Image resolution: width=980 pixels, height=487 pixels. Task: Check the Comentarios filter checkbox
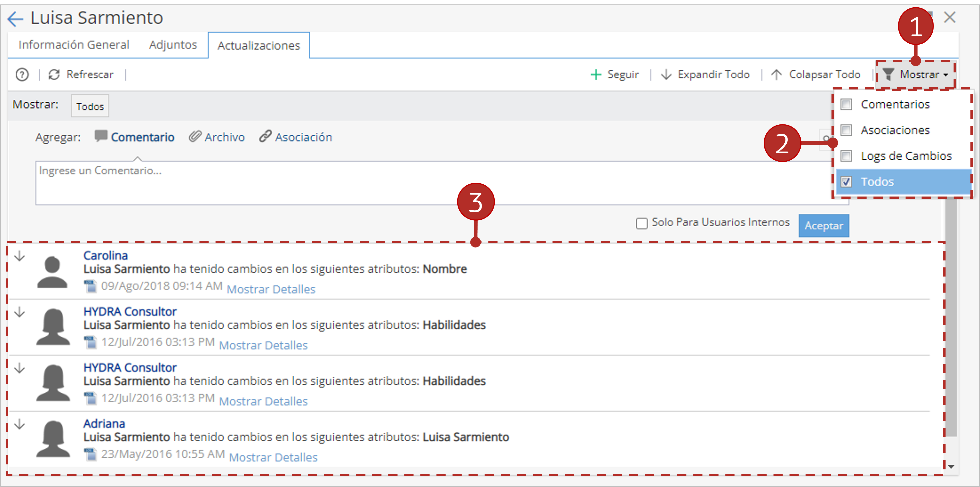pyautogui.click(x=846, y=104)
